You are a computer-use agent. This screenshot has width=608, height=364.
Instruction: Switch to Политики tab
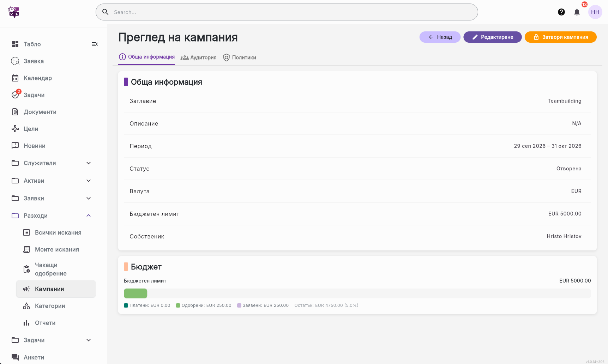(x=240, y=57)
